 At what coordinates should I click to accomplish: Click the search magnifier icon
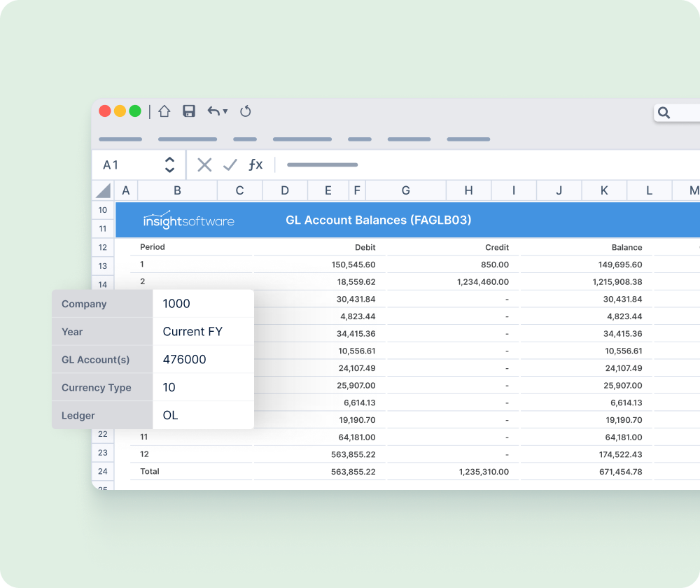pos(663,112)
